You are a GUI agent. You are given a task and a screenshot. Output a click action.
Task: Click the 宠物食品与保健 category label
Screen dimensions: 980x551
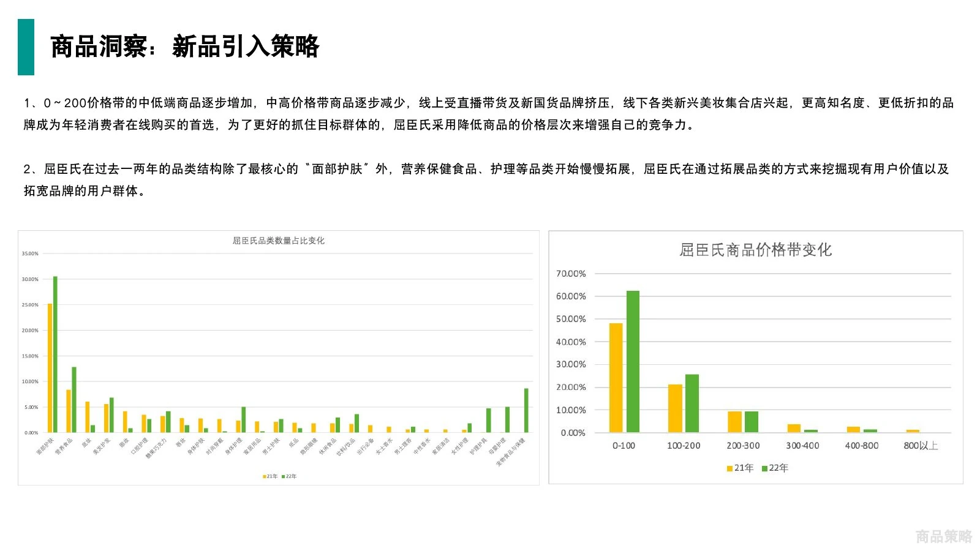click(511, 452)
